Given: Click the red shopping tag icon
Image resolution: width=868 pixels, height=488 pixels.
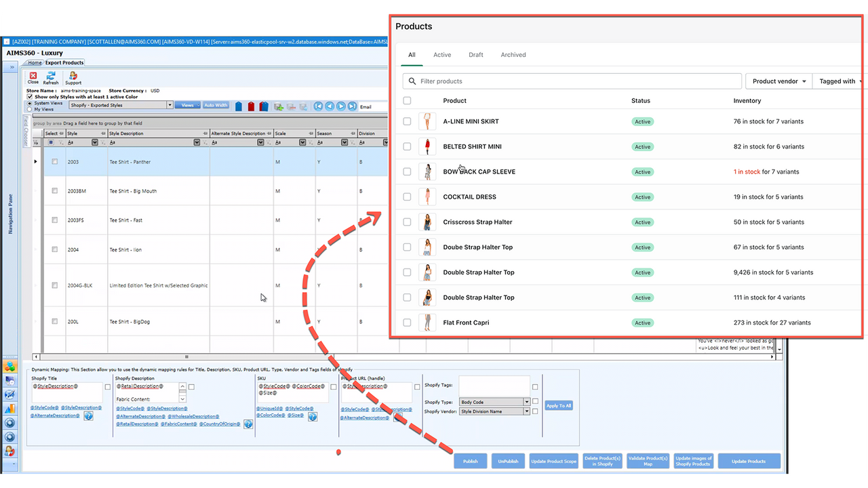Looking at the screenshot, I should coord(251,106).
